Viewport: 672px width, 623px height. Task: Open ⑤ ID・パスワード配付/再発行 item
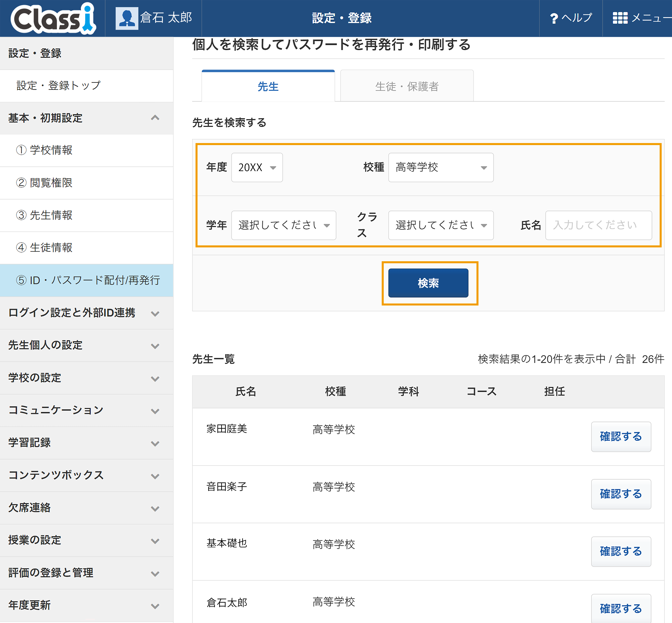coord(87,280)
